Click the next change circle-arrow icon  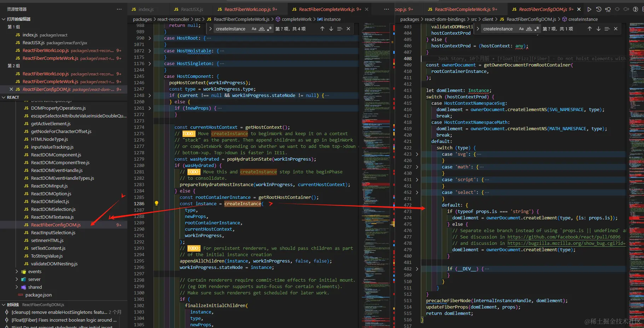[626, 9]
